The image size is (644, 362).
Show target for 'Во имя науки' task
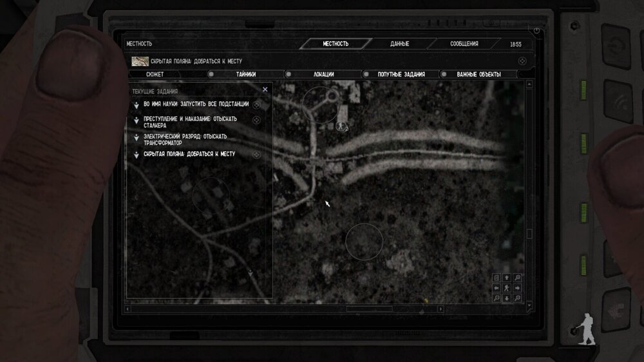click(256, 104)
